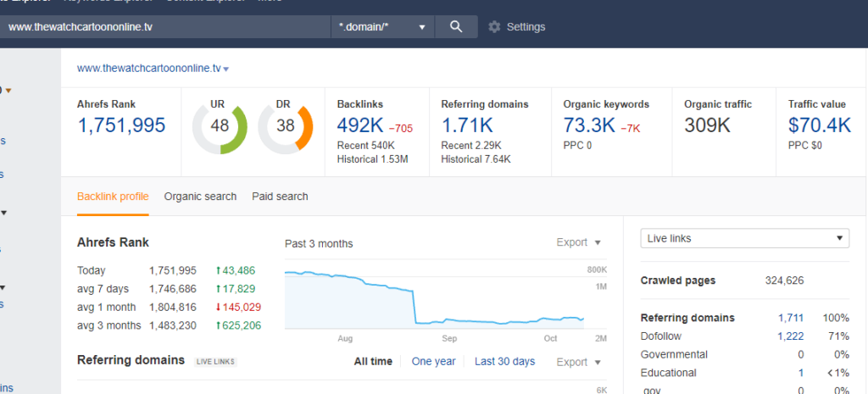The height and width of the screenshot is (394, 868).
Task: Switch to the Backlink profile tab
Action: (113, 197)
